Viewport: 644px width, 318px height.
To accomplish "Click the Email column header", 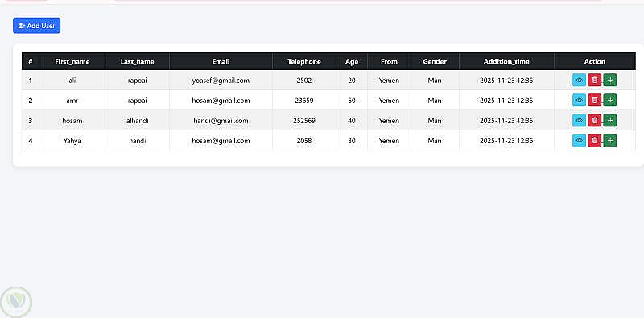I will point(221,62).
